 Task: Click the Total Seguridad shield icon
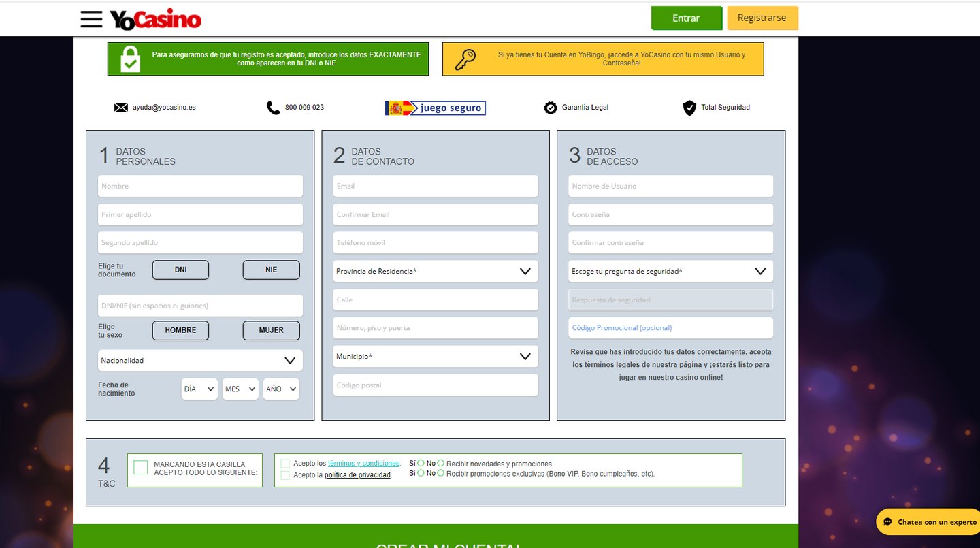point(689,108)
